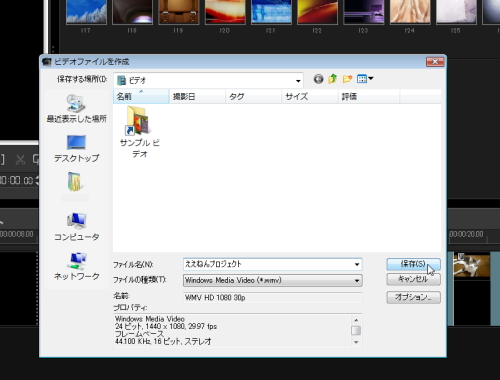Sort by the サイズ column header

310,97
